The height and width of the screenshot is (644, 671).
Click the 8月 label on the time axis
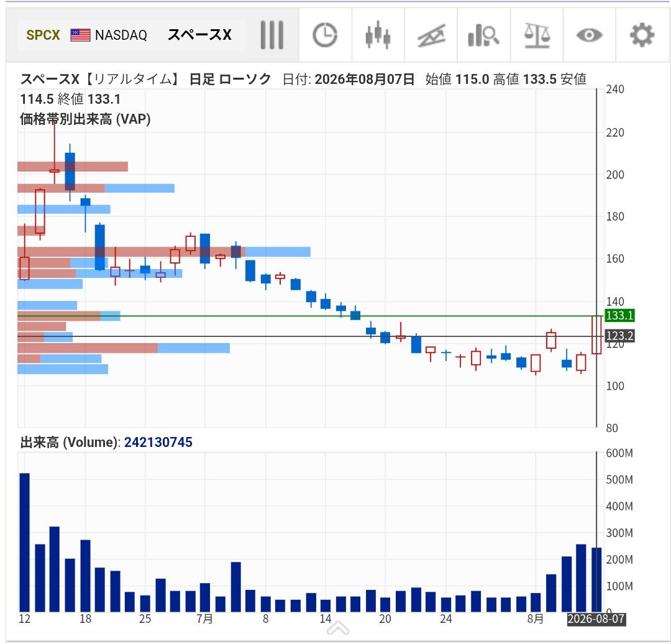[x=536, y=619]
